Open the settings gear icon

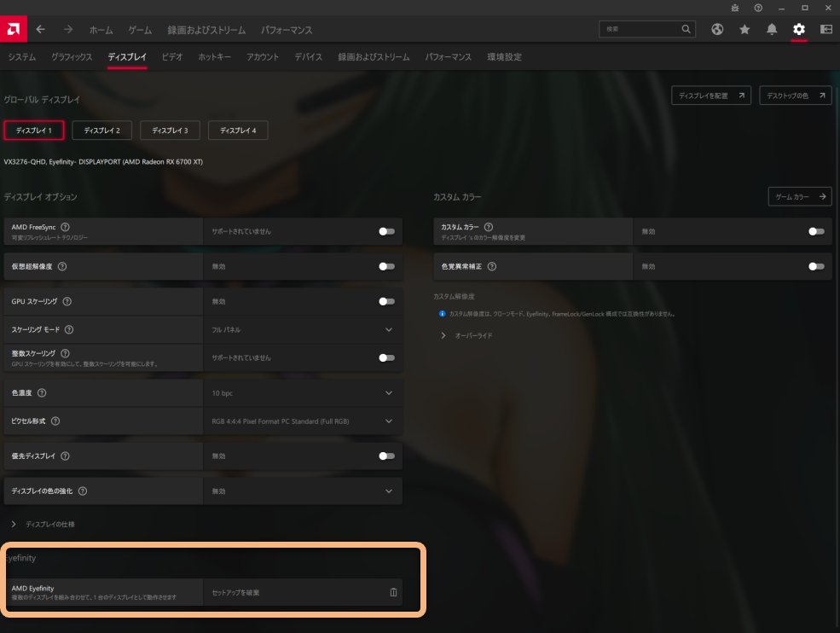click(x=798, y=28)
